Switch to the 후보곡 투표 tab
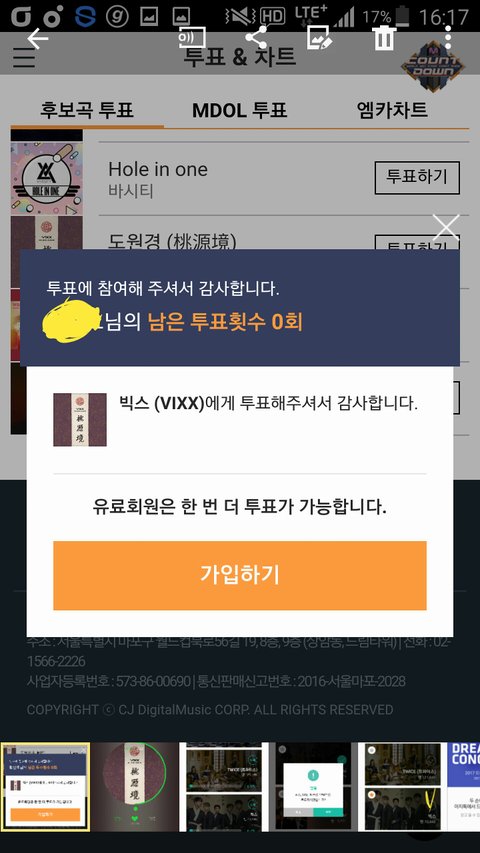Viewport: 480px width, 853px height. pos(87,110)
